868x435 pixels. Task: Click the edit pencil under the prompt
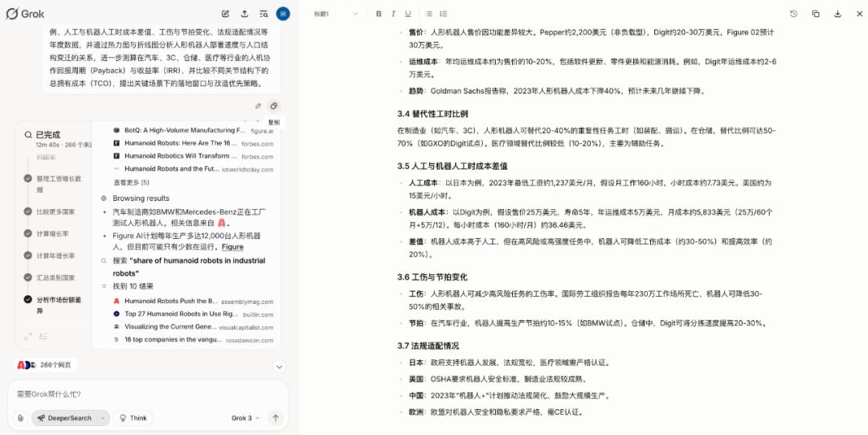click(x=258, y=106)
